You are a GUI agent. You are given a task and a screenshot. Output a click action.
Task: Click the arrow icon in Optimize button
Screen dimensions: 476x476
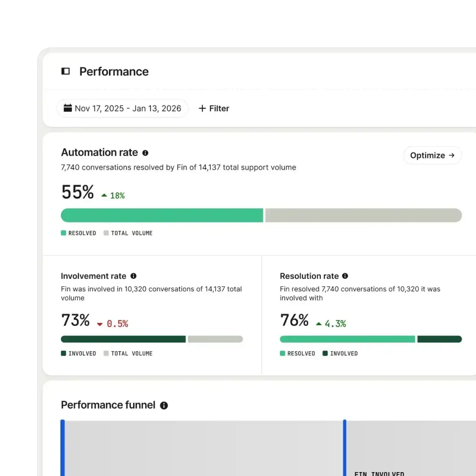[452, 155]
